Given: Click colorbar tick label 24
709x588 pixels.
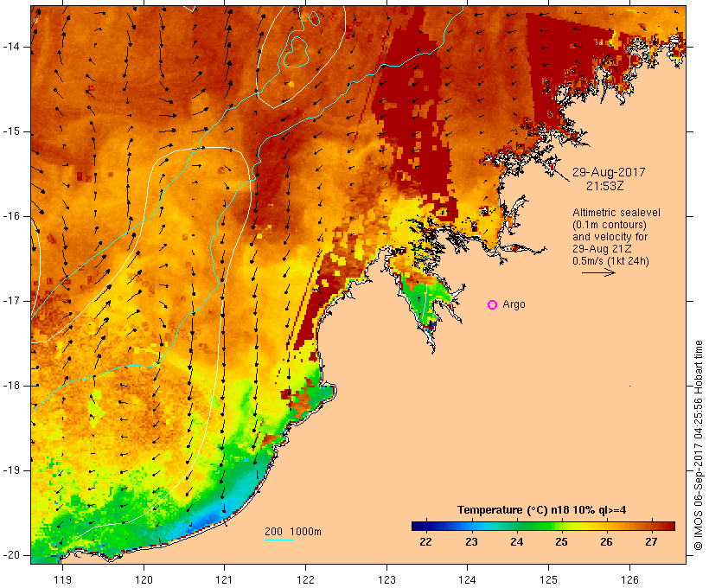Looking at the screenshot, I should pos(516,542).
